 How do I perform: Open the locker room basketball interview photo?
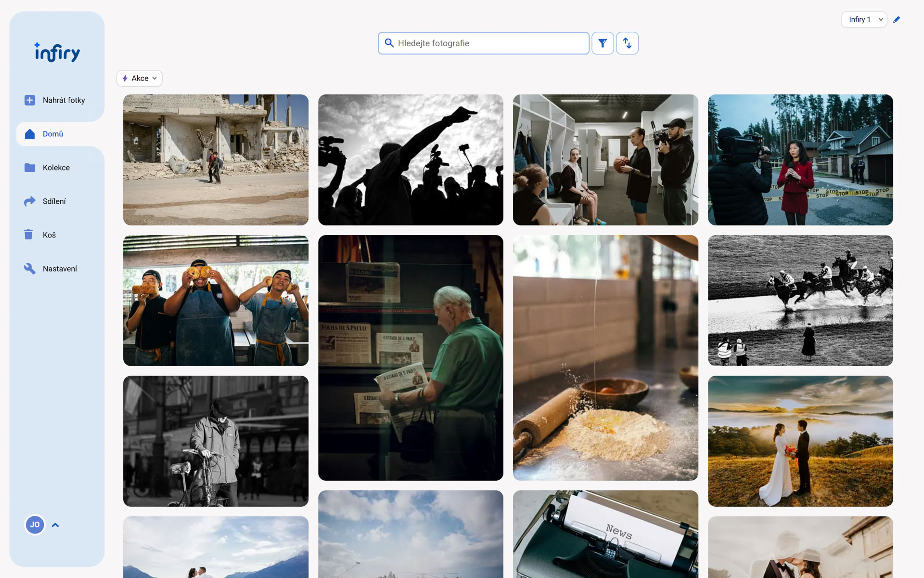(x=605, y=160)
